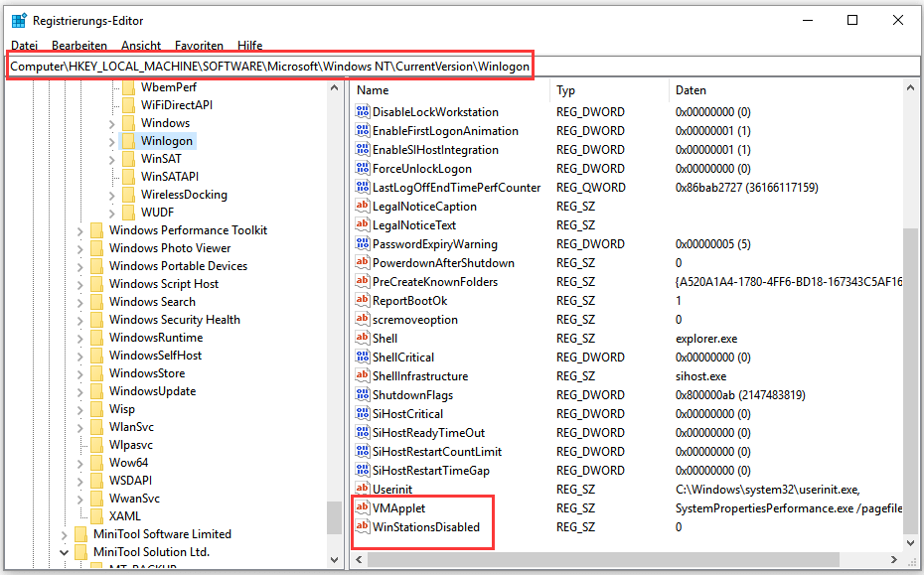Open the Bearbeiten menu
Screen dimensions: 924x575
78,45
